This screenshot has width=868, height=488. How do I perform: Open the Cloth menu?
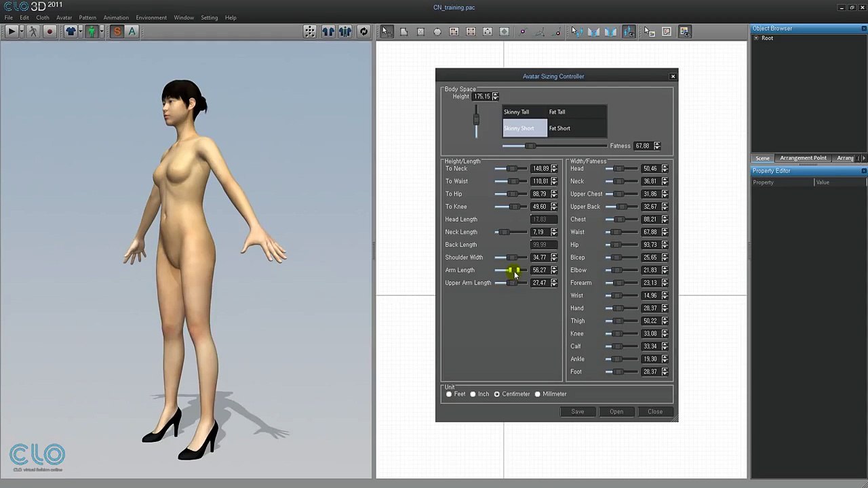43,18
